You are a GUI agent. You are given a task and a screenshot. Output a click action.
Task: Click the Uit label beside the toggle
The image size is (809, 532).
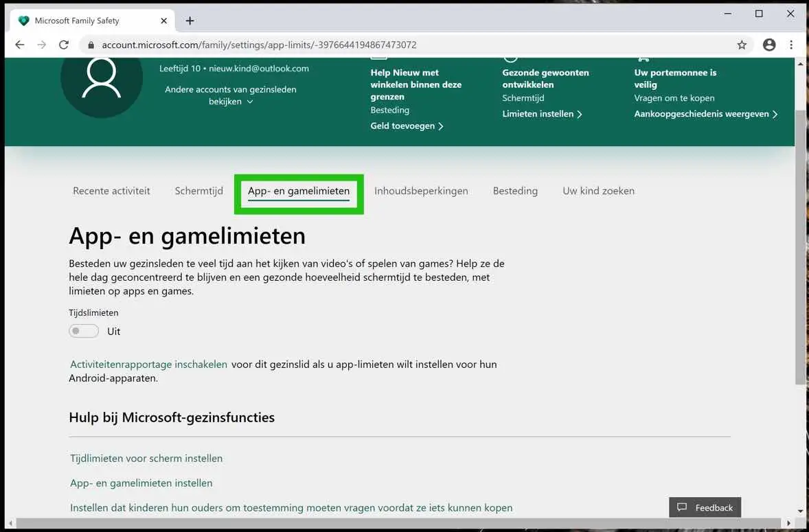113,332
